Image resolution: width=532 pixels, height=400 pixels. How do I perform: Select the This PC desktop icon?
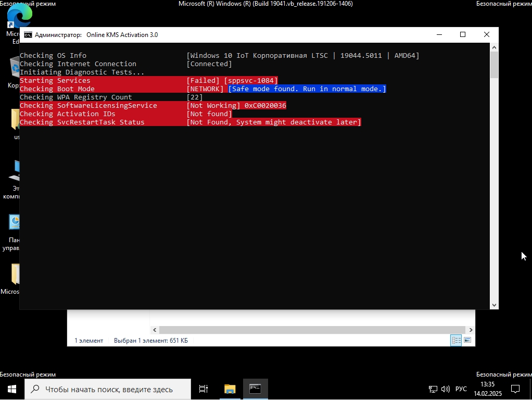click(13, 180)
